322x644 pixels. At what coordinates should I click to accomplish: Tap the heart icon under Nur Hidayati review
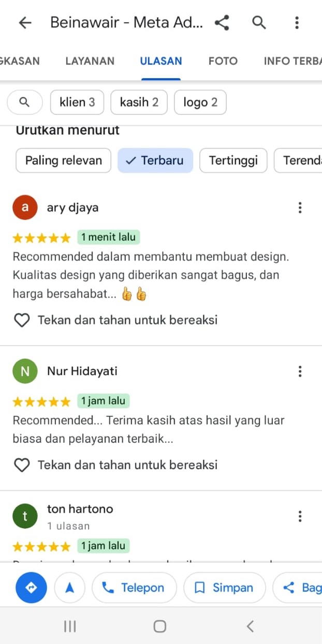click(x=22, y=465)
